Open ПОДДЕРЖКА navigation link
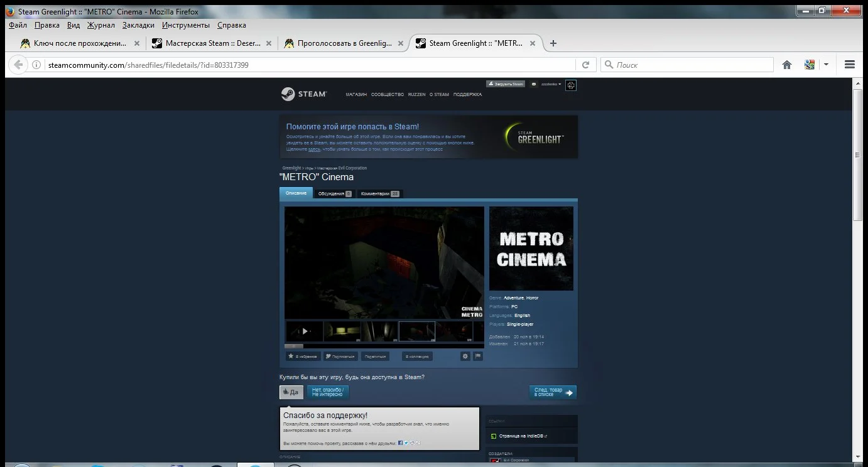 [468, 95]
